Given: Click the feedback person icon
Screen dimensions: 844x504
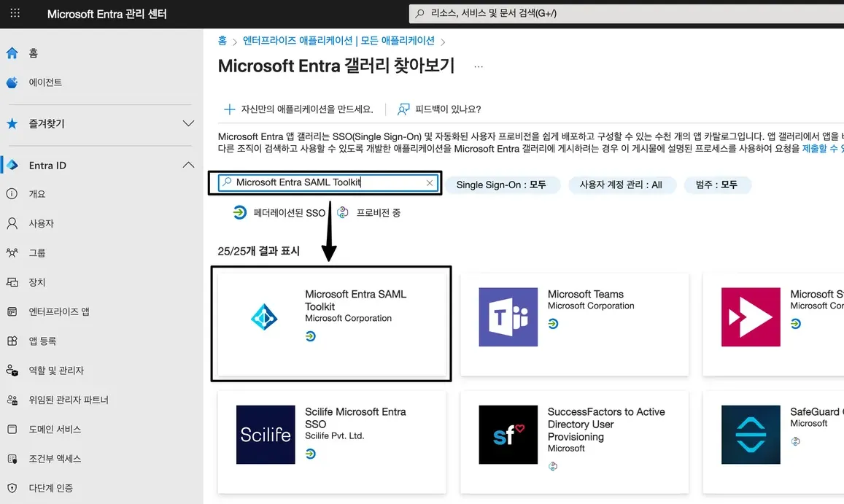Looking at the screenshot, I should coord(403,109).
